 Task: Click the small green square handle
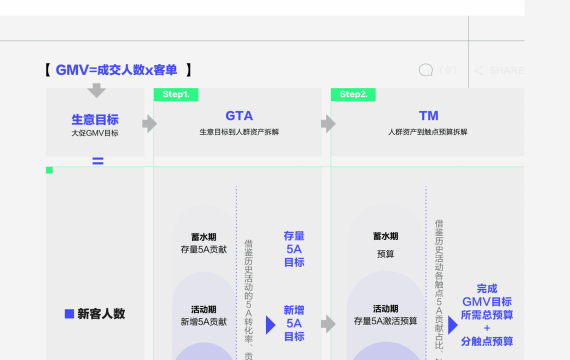tap(49, 170)
